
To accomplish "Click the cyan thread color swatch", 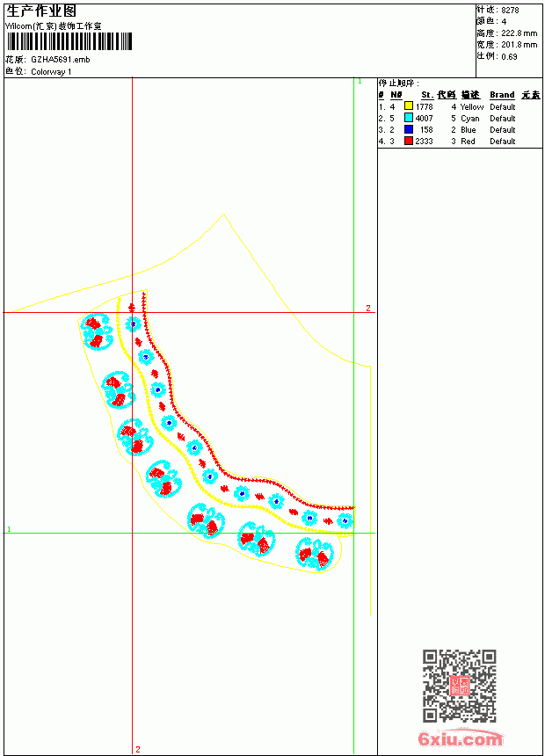I will click(409, 118).
